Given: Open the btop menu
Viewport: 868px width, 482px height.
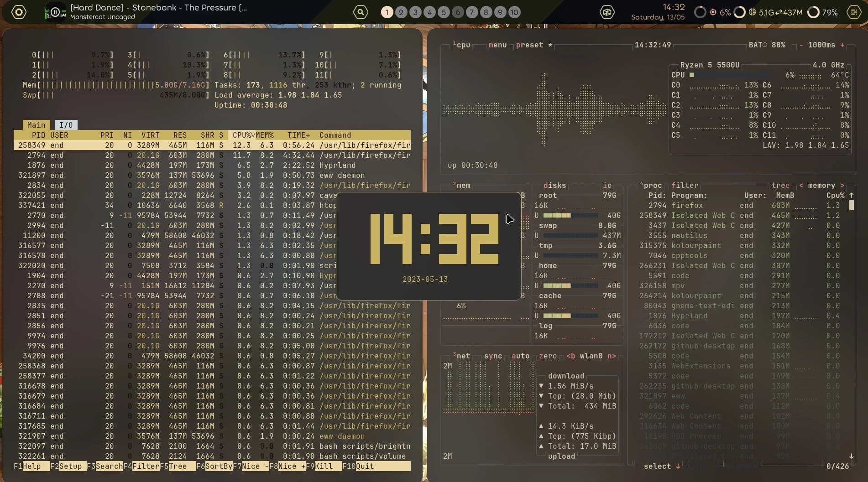Looking at the screenshot, I should 497,45.
